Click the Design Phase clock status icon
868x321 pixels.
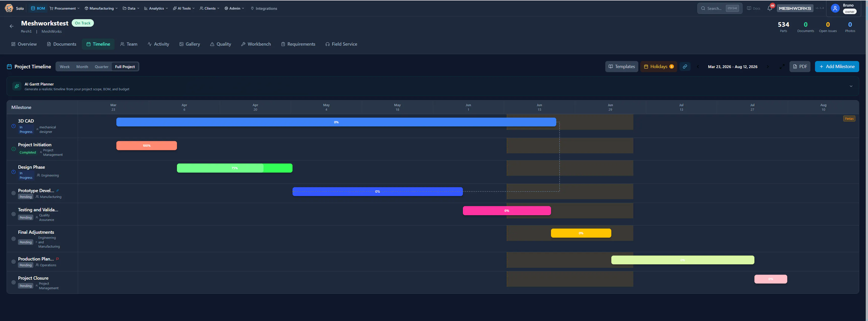13,172
